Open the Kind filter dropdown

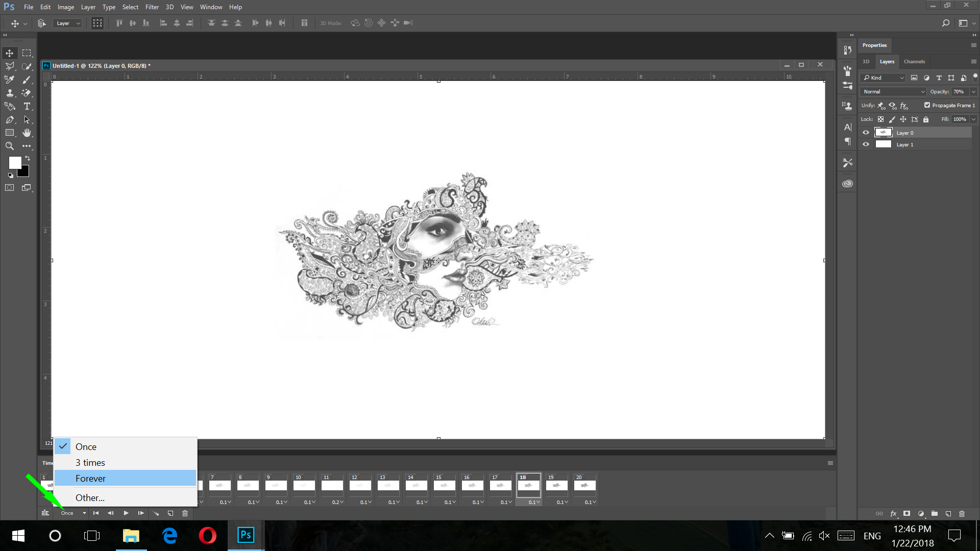883,78
